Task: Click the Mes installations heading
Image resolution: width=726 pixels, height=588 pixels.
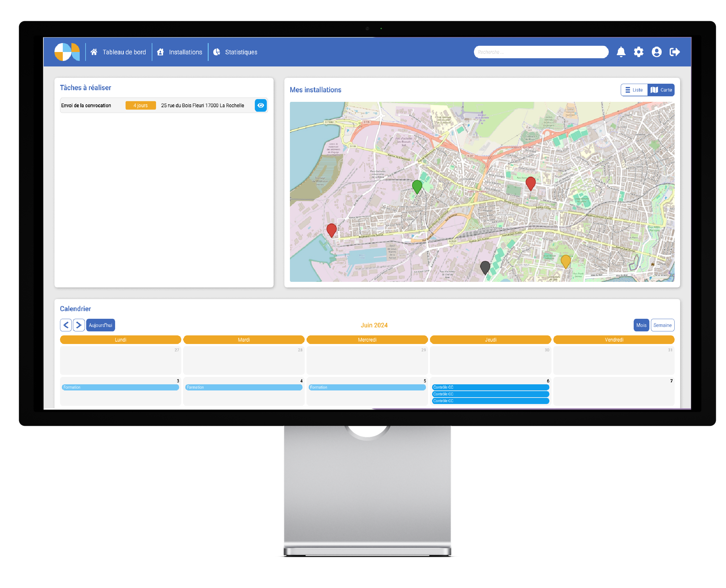Action: coord(315,90)
